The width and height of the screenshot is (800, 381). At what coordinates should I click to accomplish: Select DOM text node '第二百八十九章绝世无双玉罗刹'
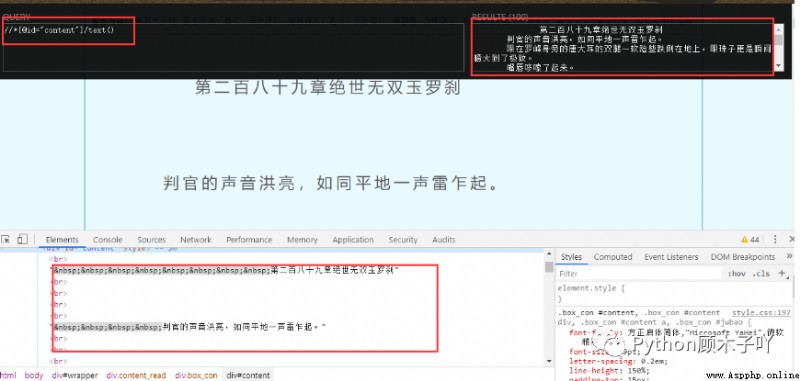coord(333,270)
